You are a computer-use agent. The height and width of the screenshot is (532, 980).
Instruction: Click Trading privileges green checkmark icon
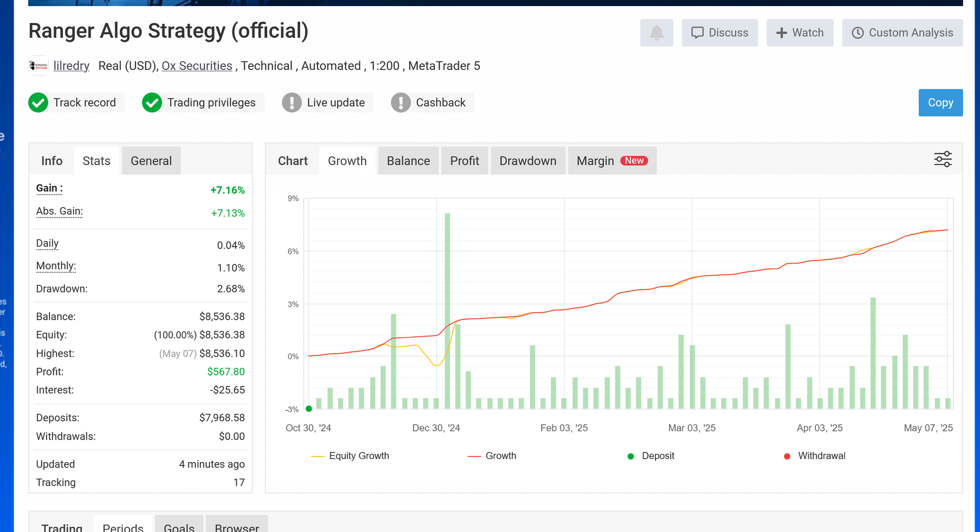(152, 103)
